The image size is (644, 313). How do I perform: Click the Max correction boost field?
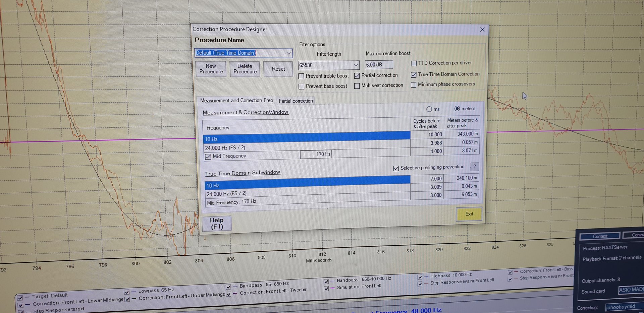(x=378, y=65)
